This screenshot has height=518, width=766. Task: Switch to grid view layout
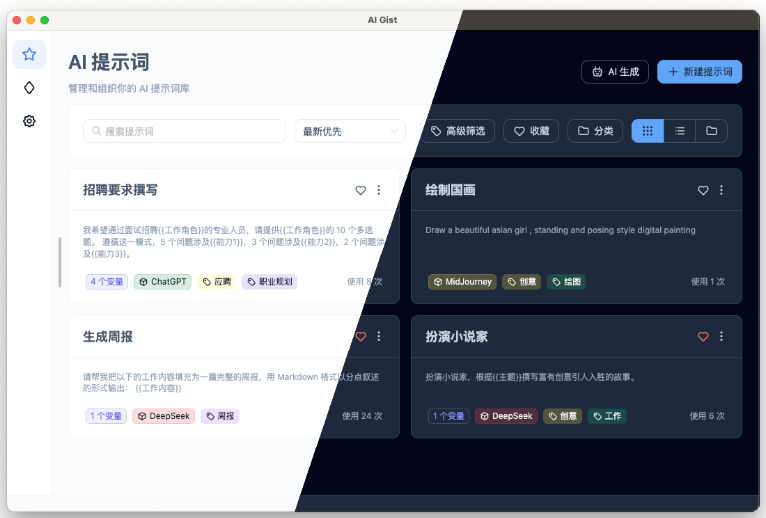tap(647, 131)
